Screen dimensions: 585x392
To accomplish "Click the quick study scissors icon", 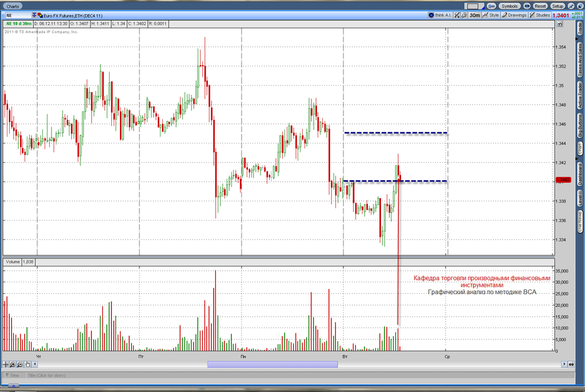I will [x=457, y=15].
